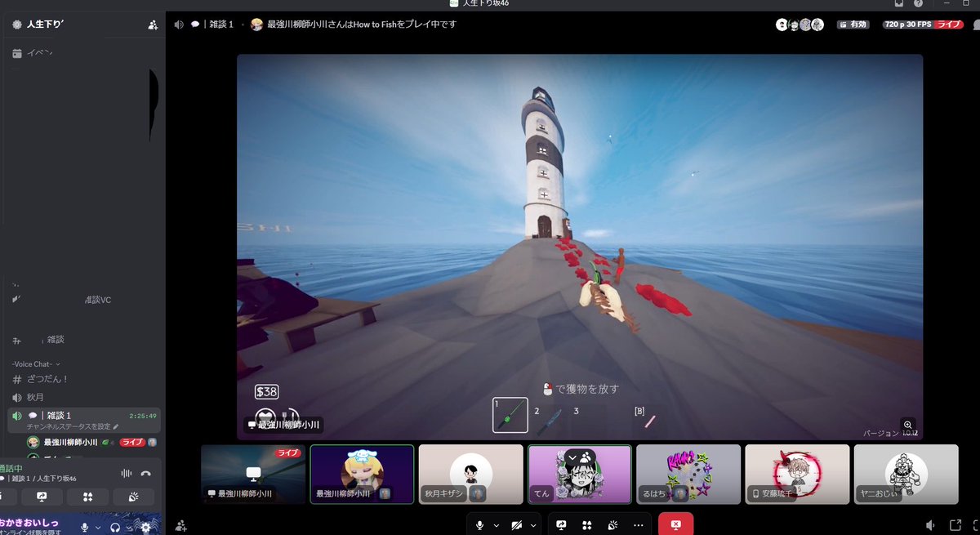The width and height of the screenshot is (980, 535).
Task: Select 最強川柳師小川 participant tile with avatar
Action: (x=362, y=474)
